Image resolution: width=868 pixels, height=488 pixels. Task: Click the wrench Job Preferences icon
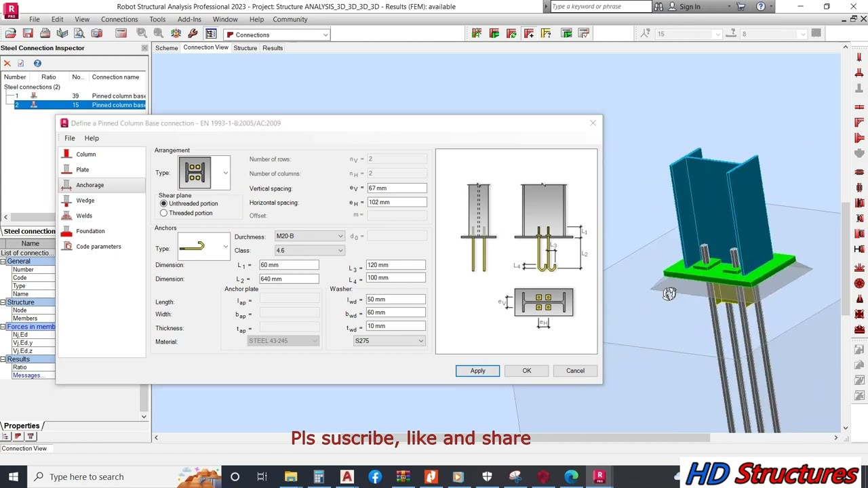[193, 34]
